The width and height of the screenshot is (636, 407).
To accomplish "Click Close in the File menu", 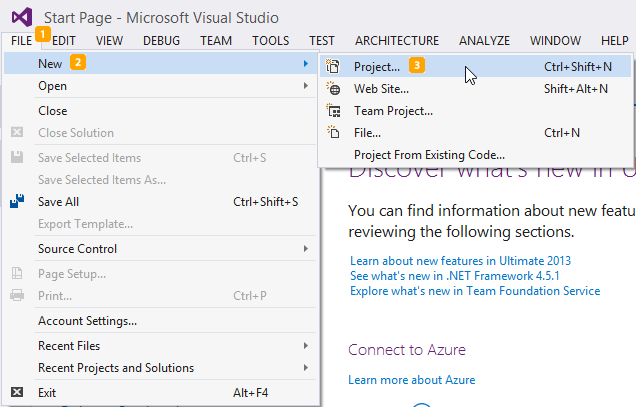I will (53, 111).
